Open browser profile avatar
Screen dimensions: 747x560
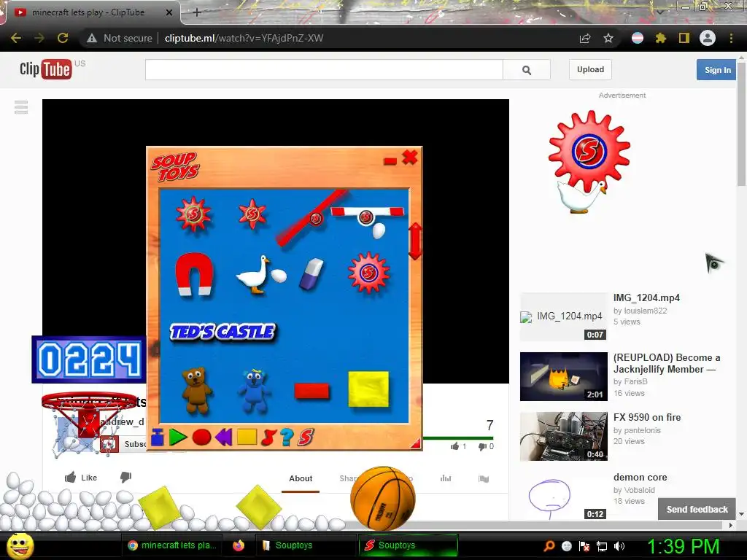click(x=708, y=38)
